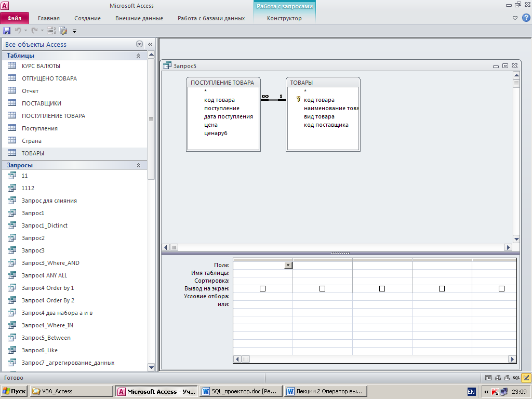Open the Undo history dropdown arrow
This screenshot has height=399, width=532.
coord(25,31)
